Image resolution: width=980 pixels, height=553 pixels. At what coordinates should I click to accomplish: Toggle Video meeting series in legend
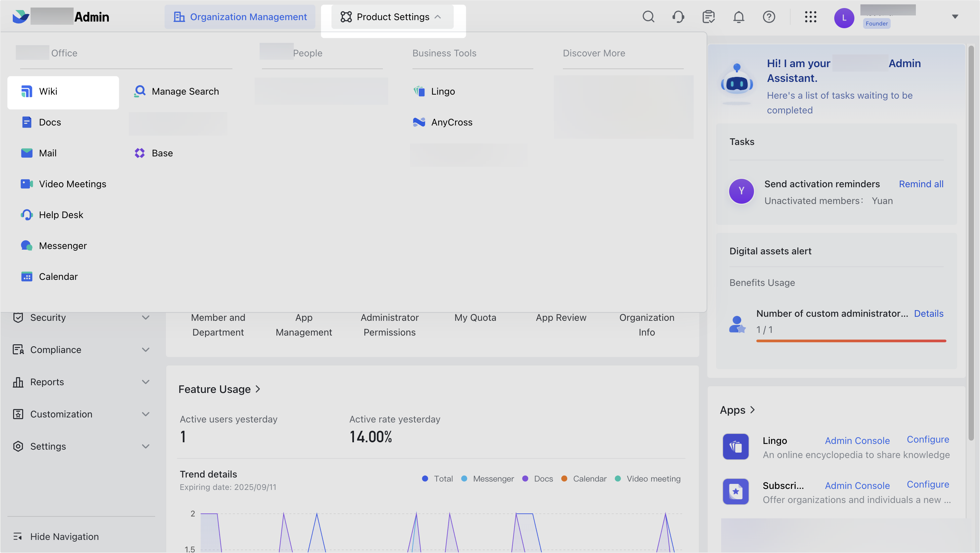(648, 479)
